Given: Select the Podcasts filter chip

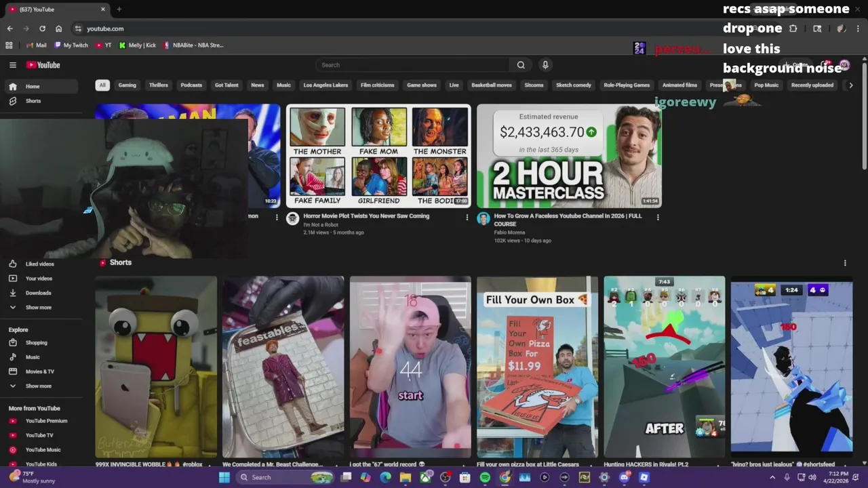Looking at the screenshot, I should click(191, 85).
